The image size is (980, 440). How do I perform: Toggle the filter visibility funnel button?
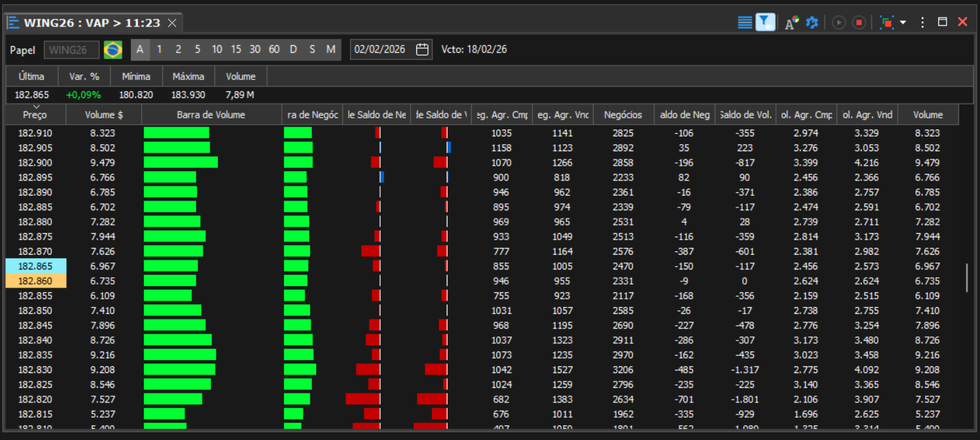coord(766,22)
